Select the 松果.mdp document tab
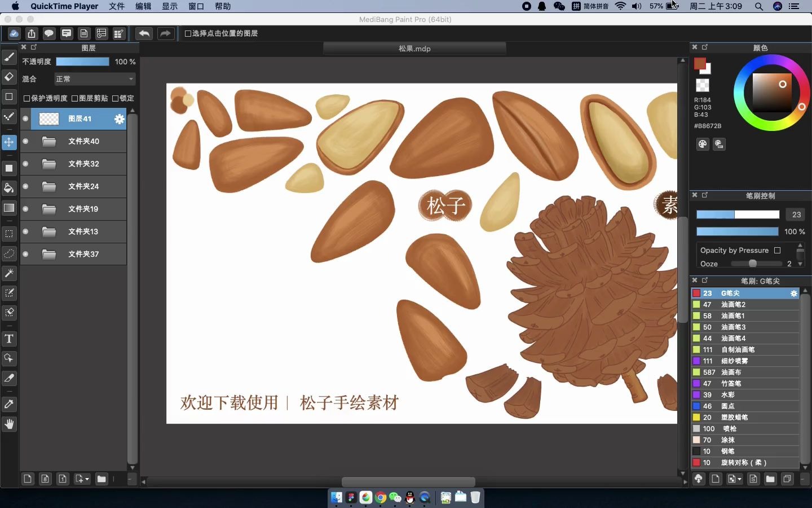 [x=414, y=49]
